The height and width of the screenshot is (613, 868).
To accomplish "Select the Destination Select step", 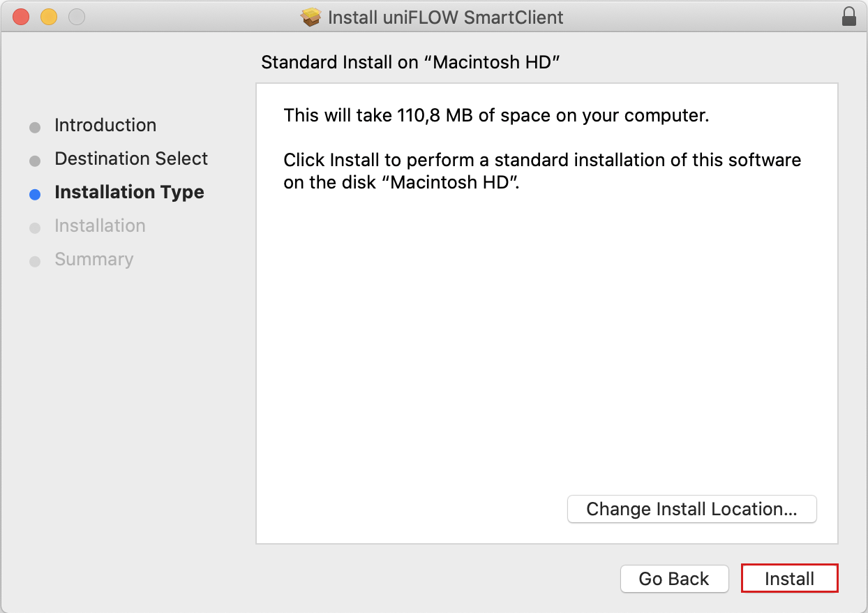I will point(130,158).
